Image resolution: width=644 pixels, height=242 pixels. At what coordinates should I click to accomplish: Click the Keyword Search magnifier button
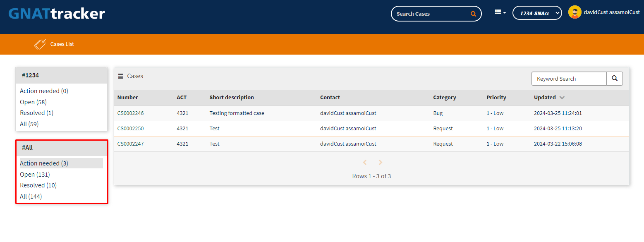[615, 79]
